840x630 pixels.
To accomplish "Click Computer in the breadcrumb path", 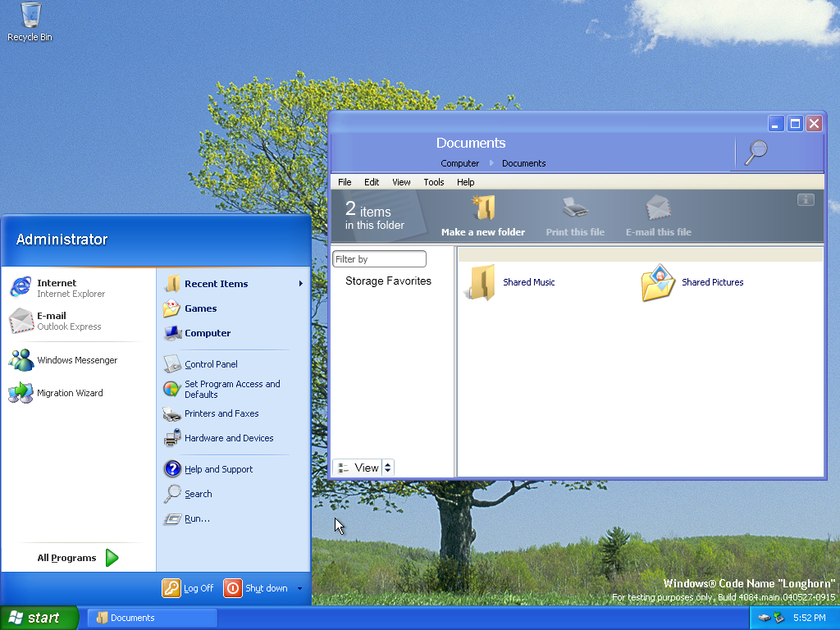I will [x=459, y=163].
